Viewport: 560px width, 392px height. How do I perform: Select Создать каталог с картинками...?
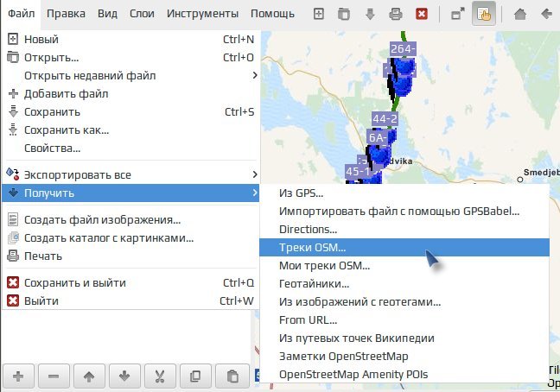(130, 238)
